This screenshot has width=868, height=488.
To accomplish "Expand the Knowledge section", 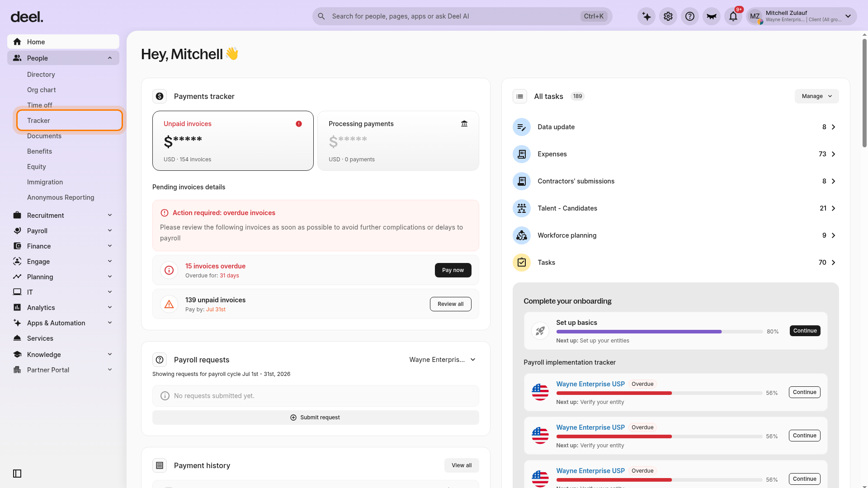I will pos(63,355).
